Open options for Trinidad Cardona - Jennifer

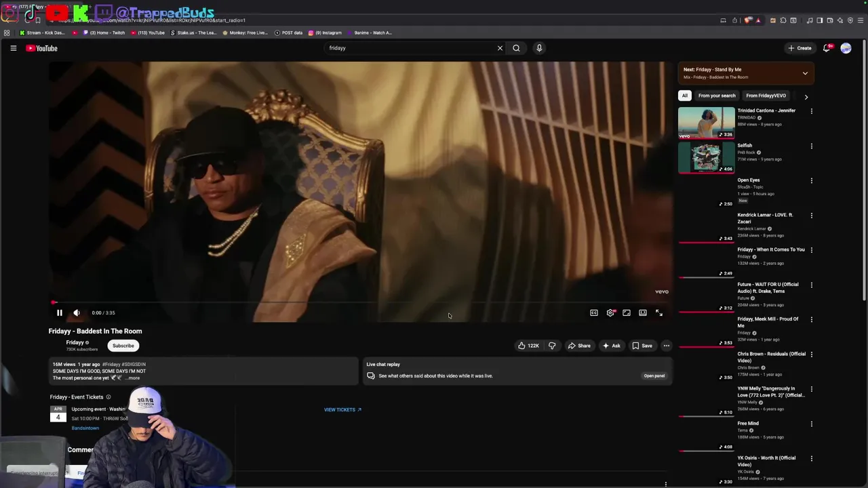tap(811, 111)
